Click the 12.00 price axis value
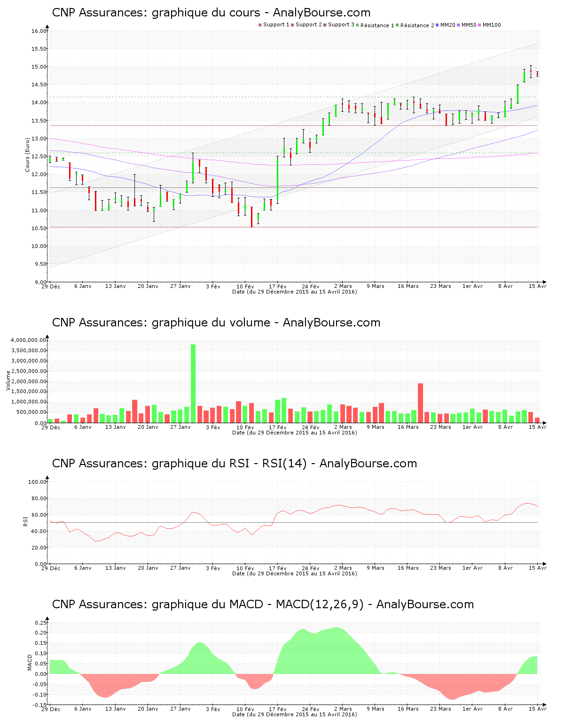This screenshot has width=564, height=728. [39, 174]
